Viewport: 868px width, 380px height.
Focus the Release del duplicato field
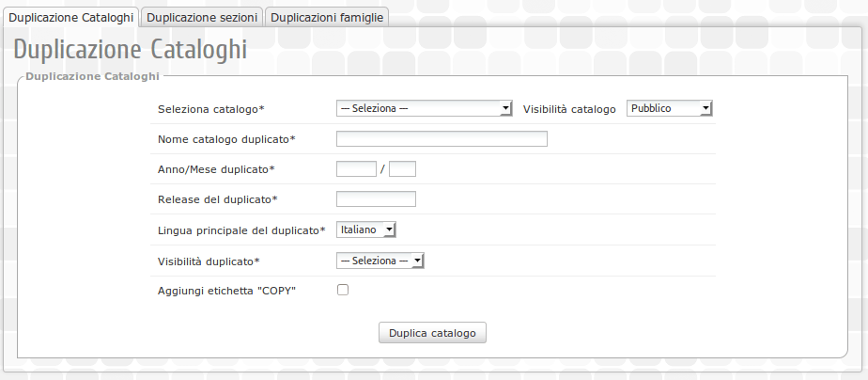point(376,198)
